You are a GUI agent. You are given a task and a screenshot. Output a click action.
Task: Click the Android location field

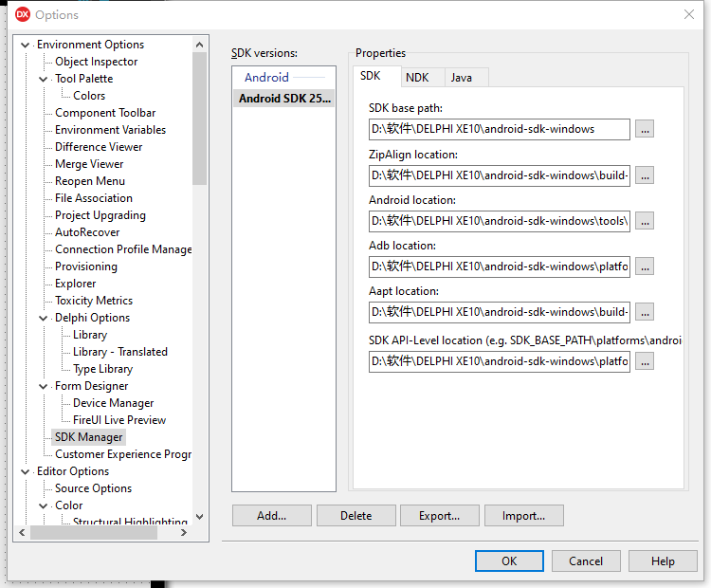(500, 221)
